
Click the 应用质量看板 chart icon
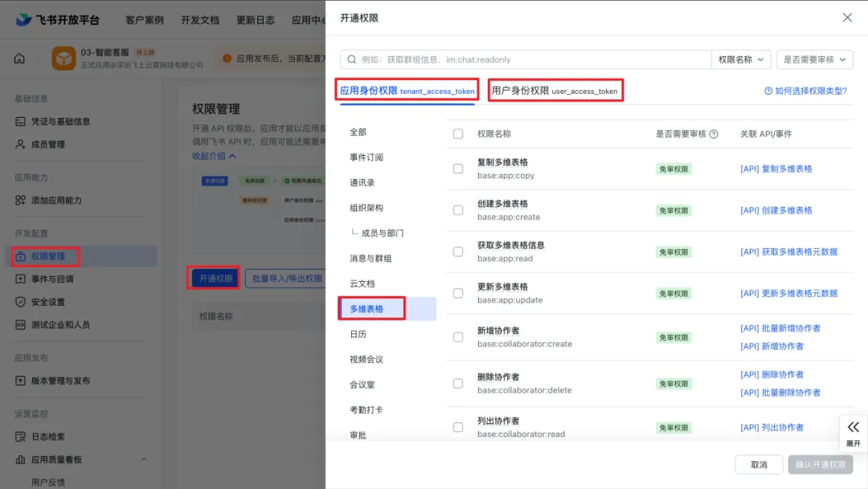[x=20, y=459]
